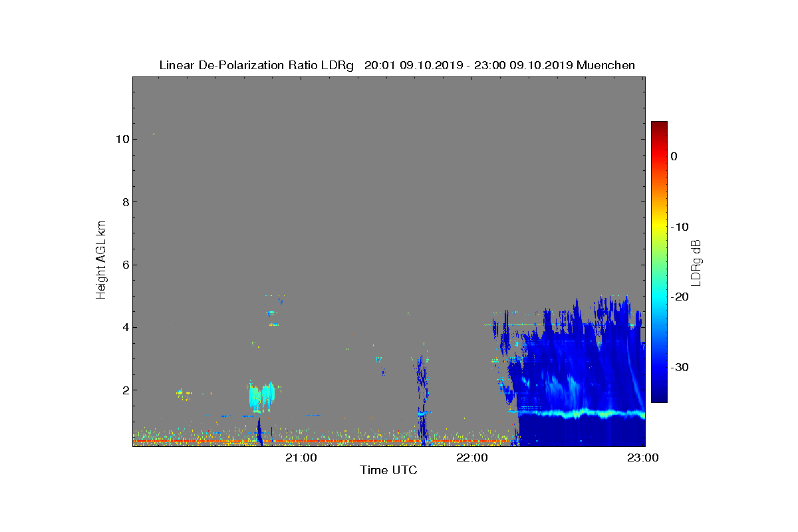Click the cyan cloud patch near 2 km
This screenshot has height=532, width=798.
coord(261,397)
